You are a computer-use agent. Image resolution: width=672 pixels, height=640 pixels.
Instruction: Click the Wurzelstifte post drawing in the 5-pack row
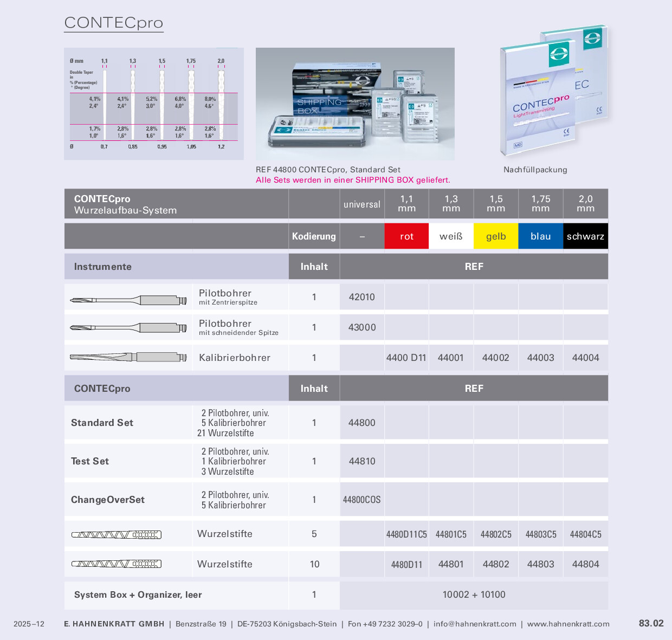pyautogui.click(x=117, y=534)
